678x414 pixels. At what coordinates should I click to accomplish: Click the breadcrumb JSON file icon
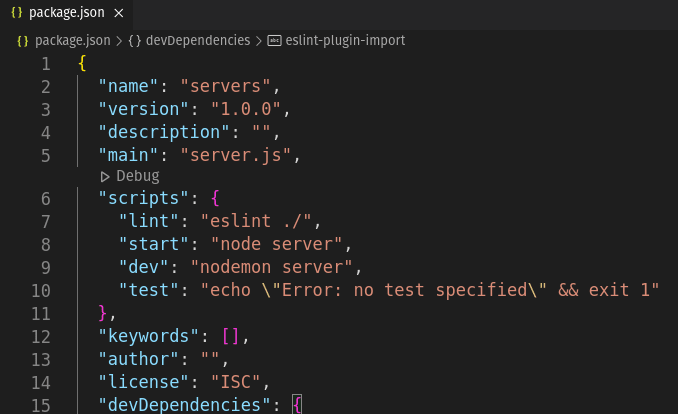pos(22,41)
